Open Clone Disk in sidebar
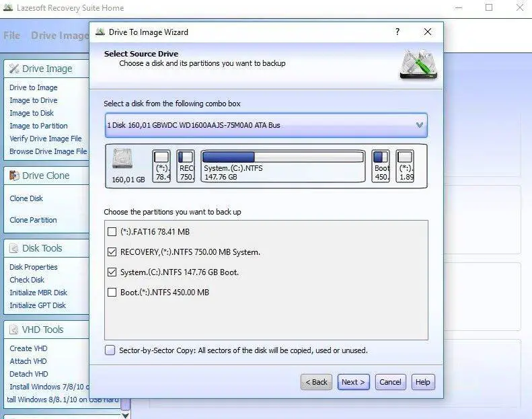Image resolution: width=532 pixels, height=419 pixels. (26, 198)
